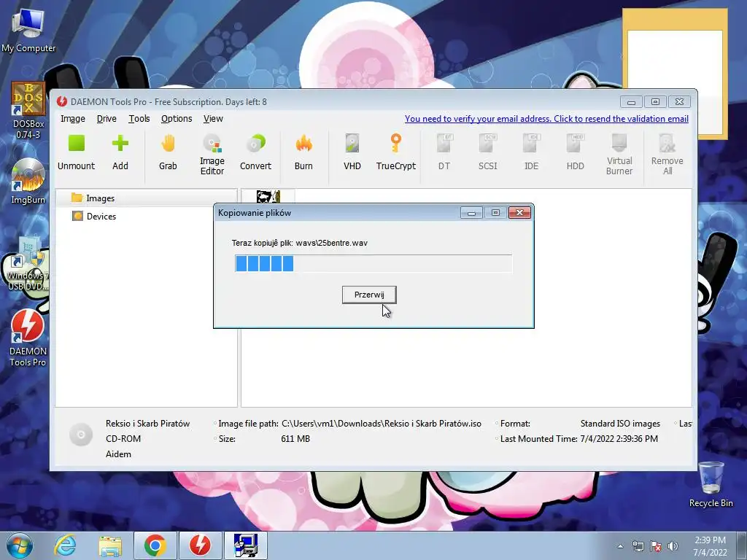Click the email verification resend link
This screenshot has height=560, width=747.
pos(546,119)
